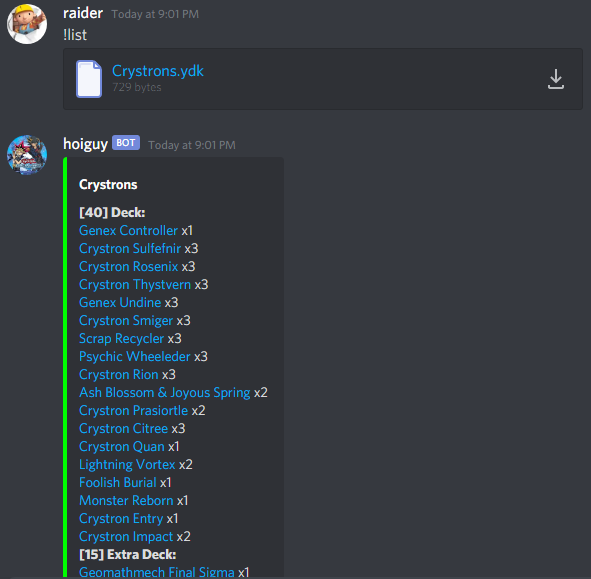The height and width of the screenshot is (579, 591).
Task: Open the Lightning Vortex card link
Action: tap(127, 464)
